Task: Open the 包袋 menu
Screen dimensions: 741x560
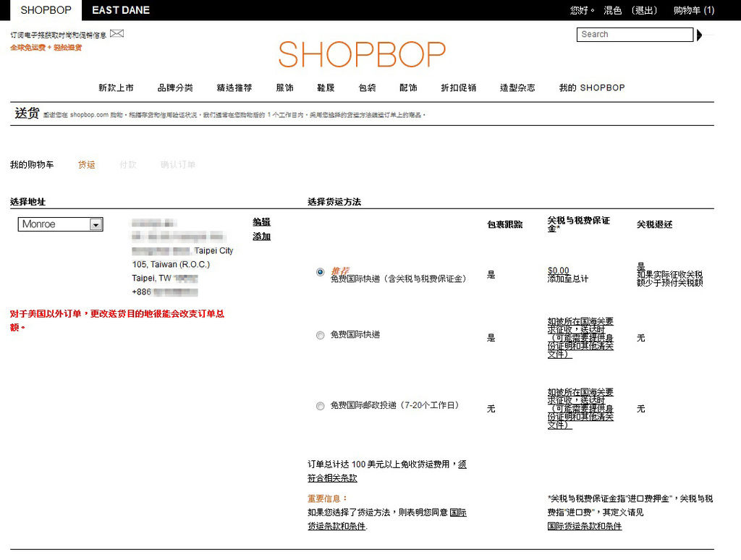Action: tap(367, 88)
